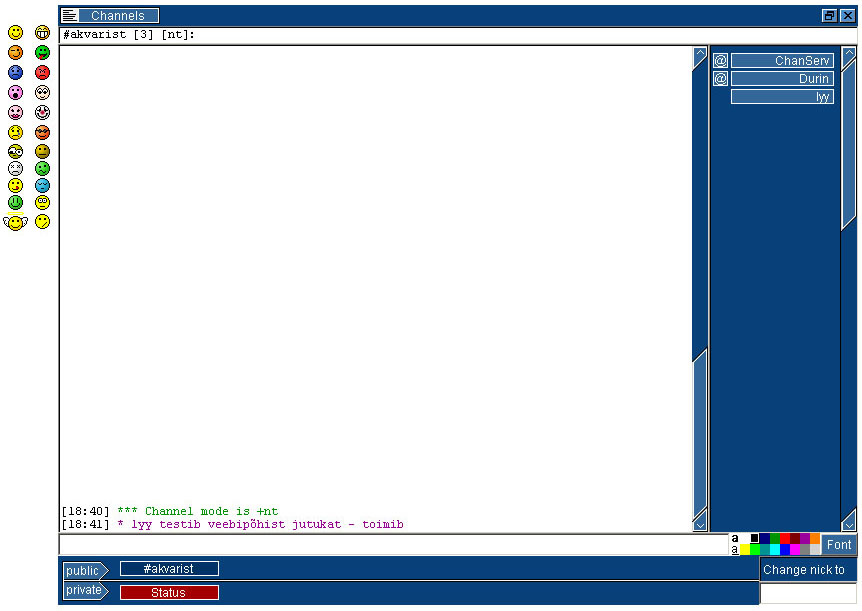The image size is (862, 611).
Task: Pick the lime green color swatch
Action: point(755,549)
